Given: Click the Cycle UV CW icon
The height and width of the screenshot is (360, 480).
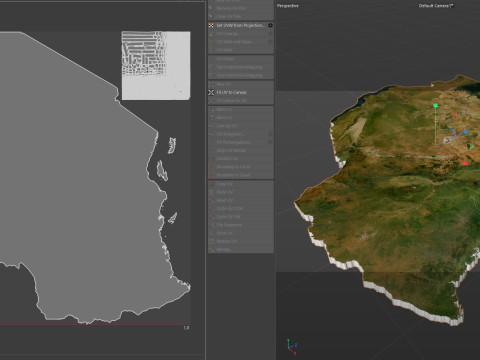Looking at the screenshot, I should [211, 217].
